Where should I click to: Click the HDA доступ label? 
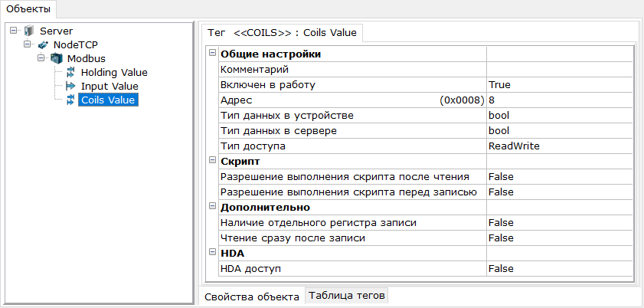click(x=251, y=269)
